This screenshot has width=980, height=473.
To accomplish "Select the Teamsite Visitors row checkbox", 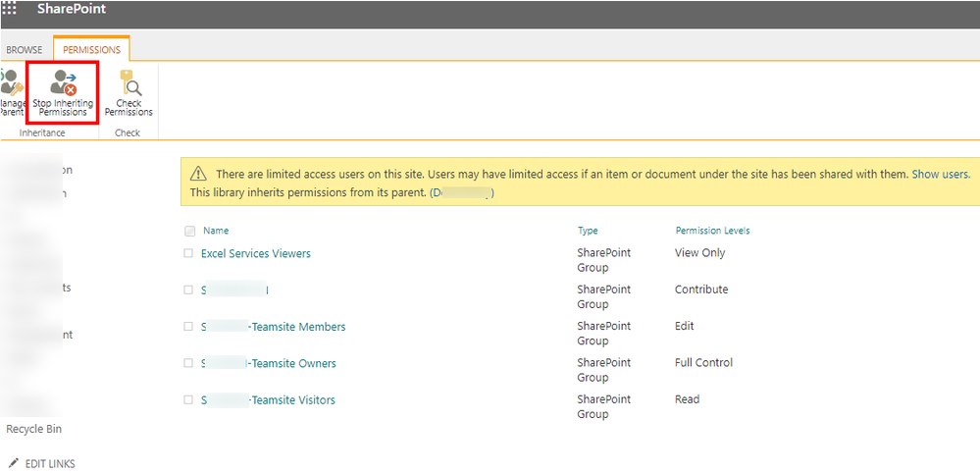I will point(188,400).
